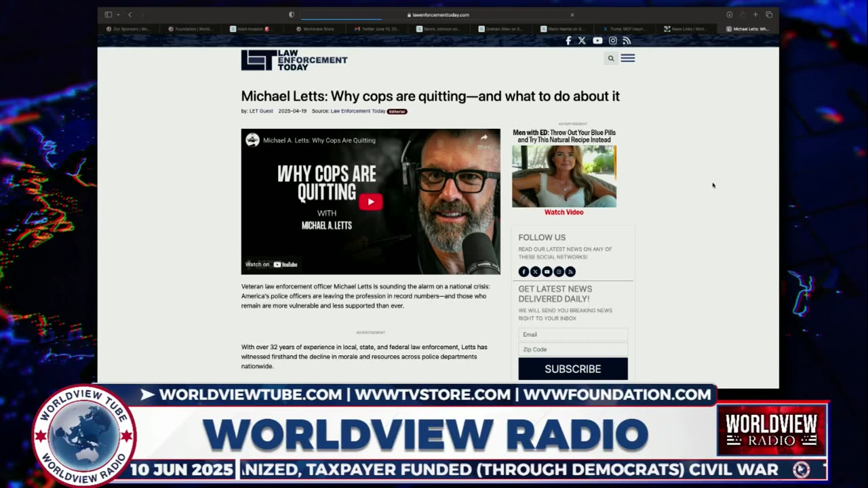Viewport: 868px width, 488px height.
Task: Play the Why Cops Are Quitting video
Action: point(370,201)
